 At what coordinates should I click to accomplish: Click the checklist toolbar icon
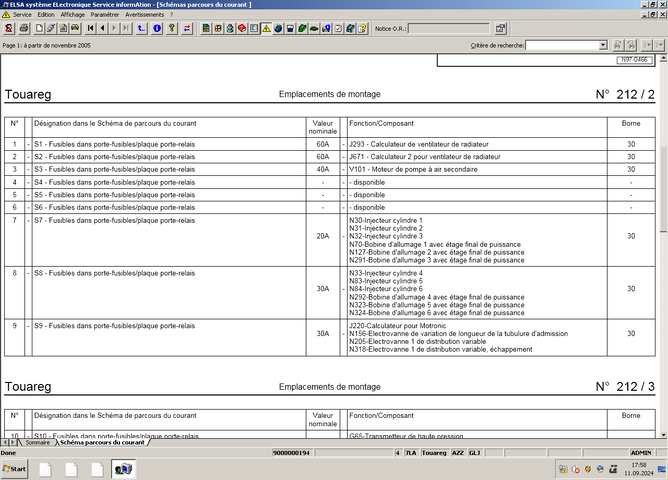(338, 29)
